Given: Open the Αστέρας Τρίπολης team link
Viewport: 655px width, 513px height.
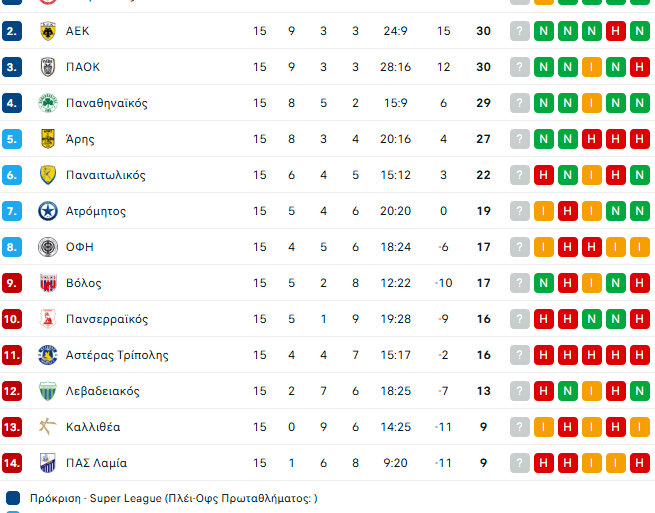Looking at the screenshot, I should [117, 355].
